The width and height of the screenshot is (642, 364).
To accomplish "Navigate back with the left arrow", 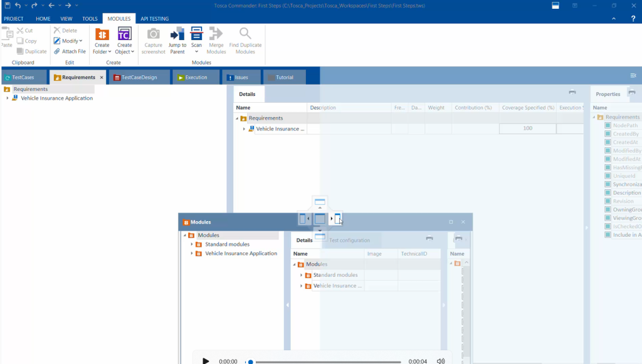I will 51,5.
